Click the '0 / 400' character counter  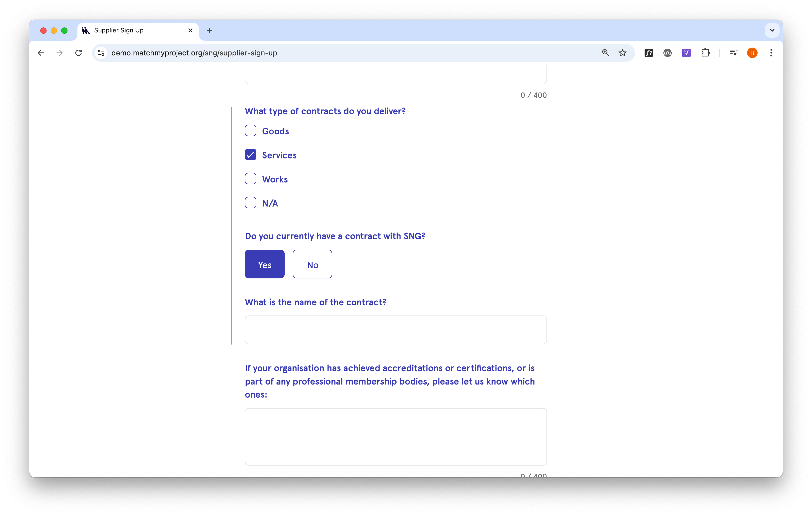tap(533, 95)
